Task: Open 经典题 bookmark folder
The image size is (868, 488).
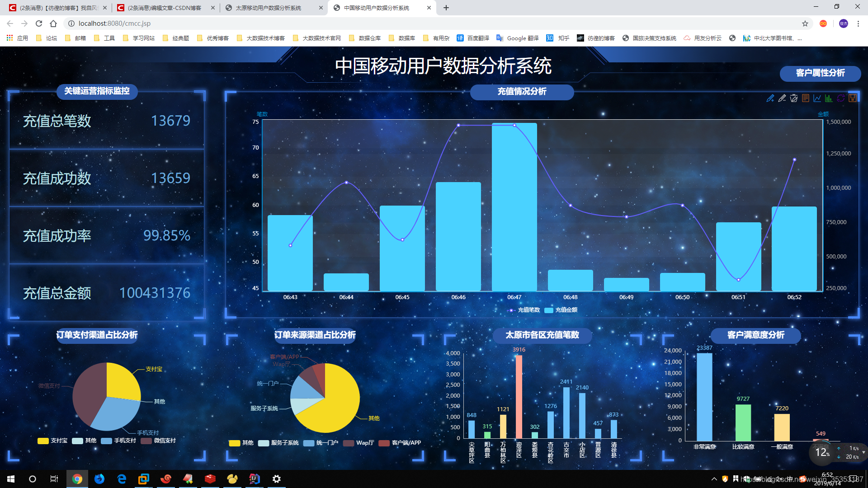Action: pyautogui.click(x=175, y=38)
